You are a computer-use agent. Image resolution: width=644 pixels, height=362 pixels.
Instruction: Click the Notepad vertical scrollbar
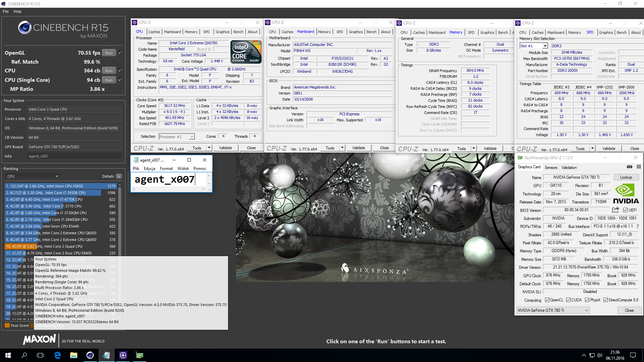coord(209,179)
